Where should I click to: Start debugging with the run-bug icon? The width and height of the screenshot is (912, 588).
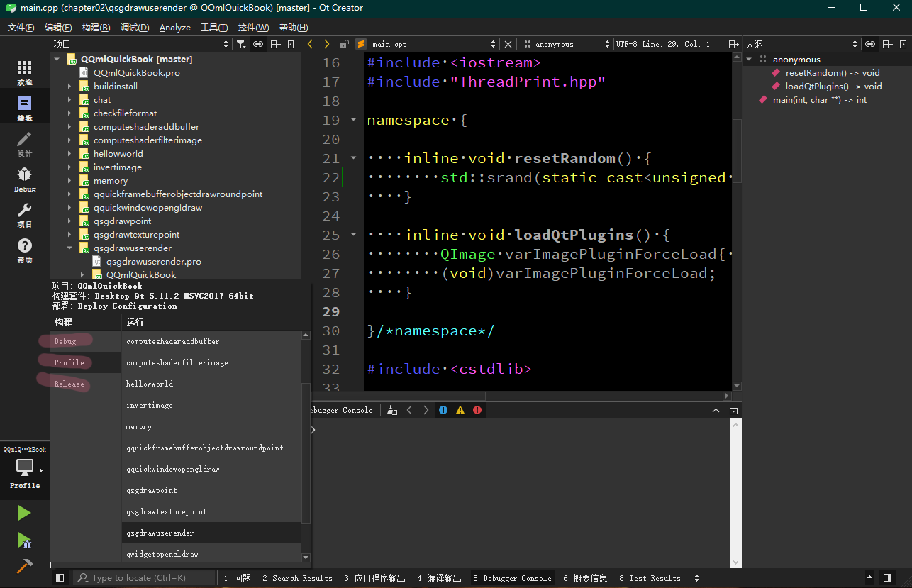[x=25, y=540]
